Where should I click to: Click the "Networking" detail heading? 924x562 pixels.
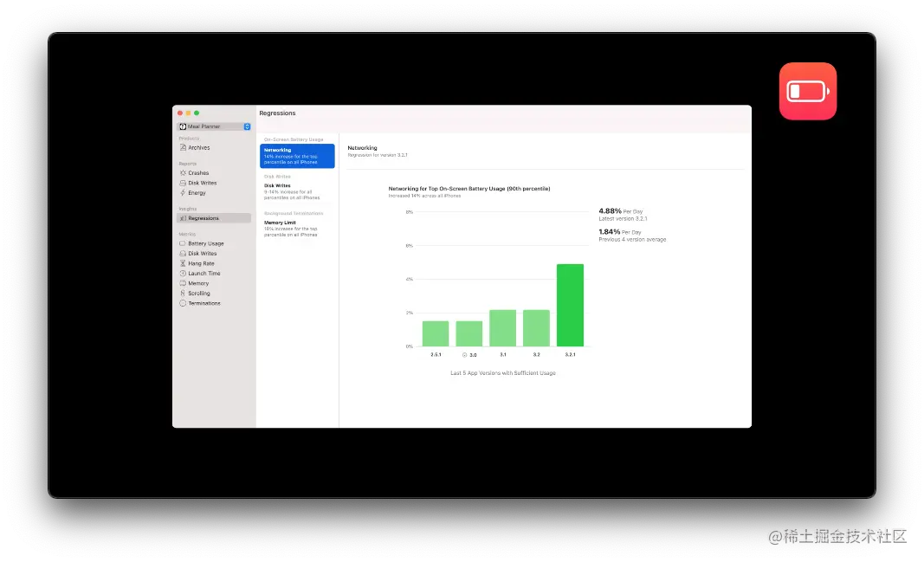(362, 148)
